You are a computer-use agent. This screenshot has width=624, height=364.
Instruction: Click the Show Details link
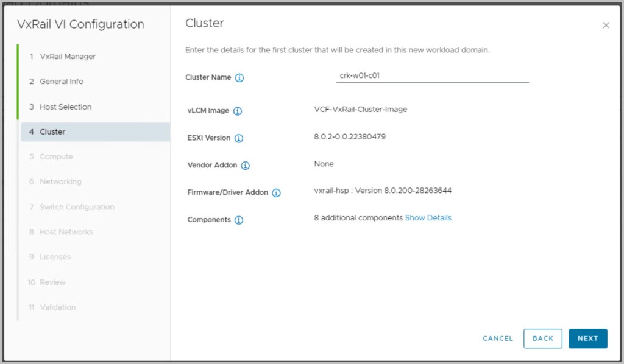[428, 218]
